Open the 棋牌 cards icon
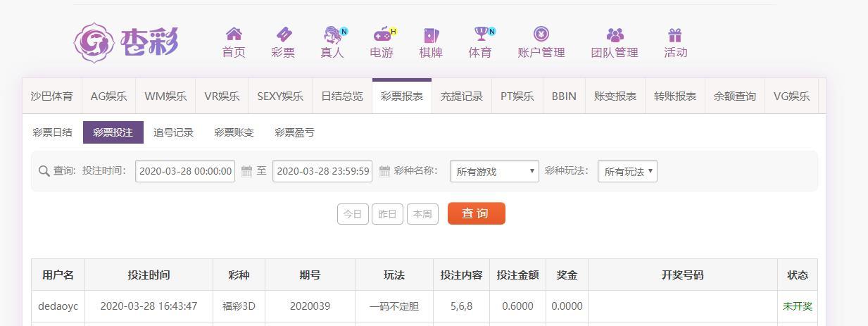Screen dimensions: 868x326 pos(431,35)
